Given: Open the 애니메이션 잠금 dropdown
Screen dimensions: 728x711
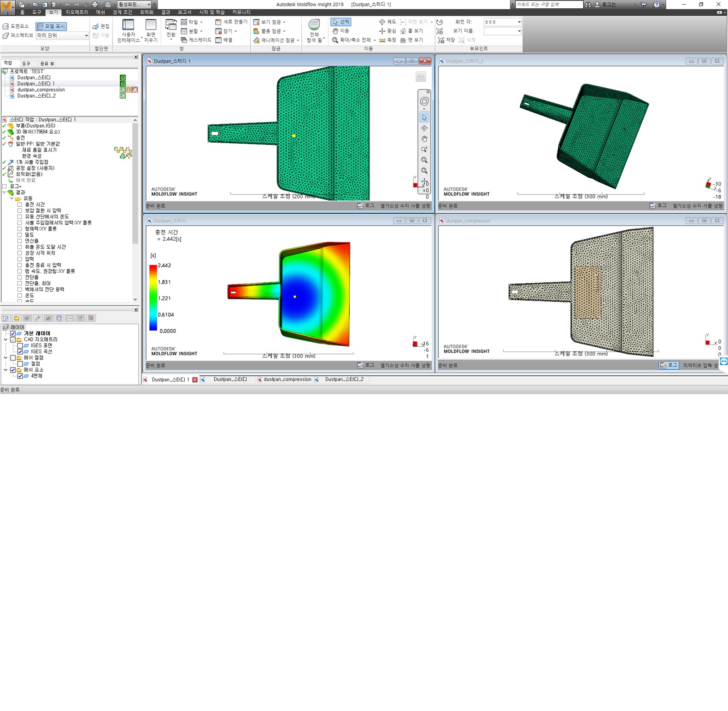Looking at the screenshot, I should coord(276,40).
